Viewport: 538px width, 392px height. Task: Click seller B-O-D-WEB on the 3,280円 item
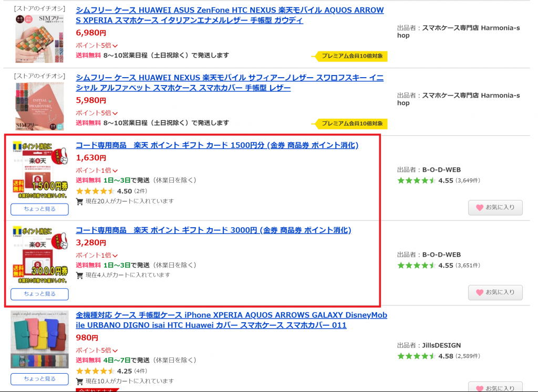click(x=441, y=255)
